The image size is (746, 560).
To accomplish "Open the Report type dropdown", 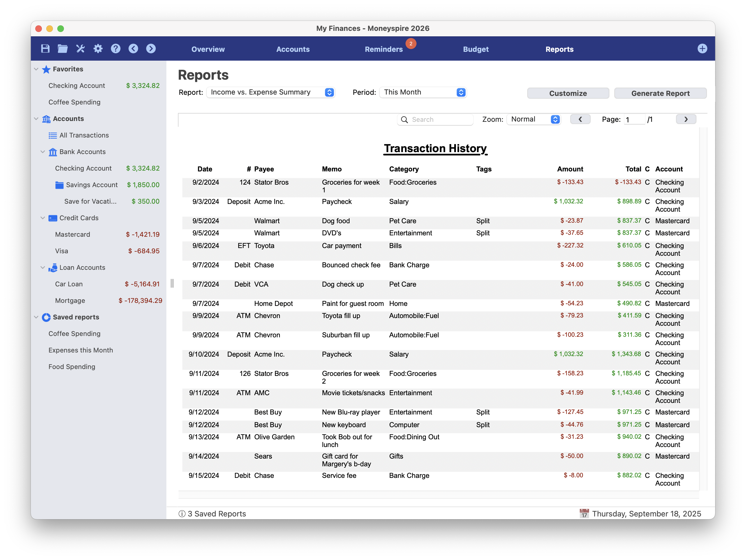I will (x=271, y=92).
